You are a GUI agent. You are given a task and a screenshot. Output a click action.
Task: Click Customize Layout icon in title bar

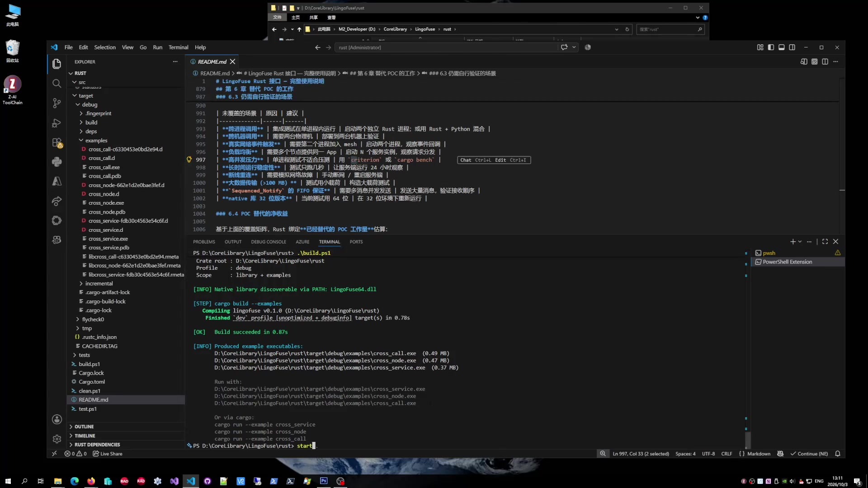coord(760,47)
